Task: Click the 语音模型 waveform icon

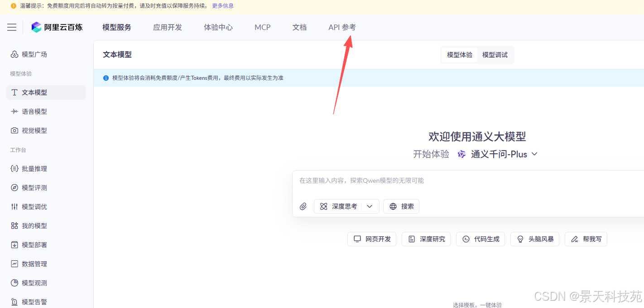Action: [14, 112]
